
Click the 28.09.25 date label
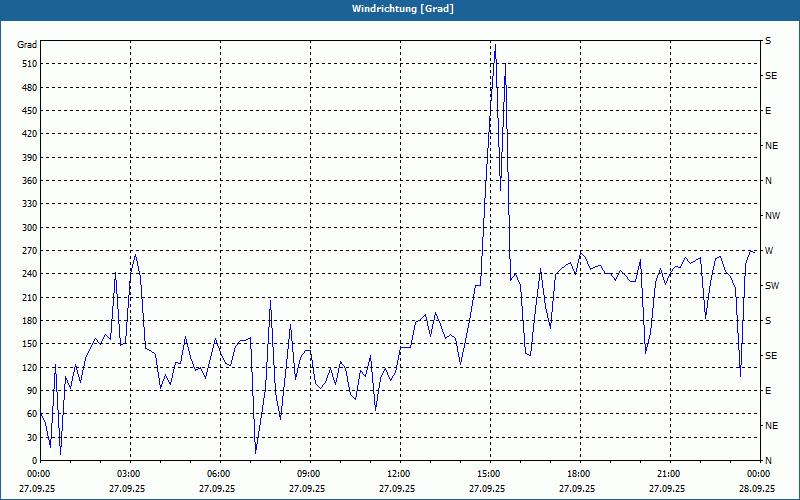click(x=757, y=489)
